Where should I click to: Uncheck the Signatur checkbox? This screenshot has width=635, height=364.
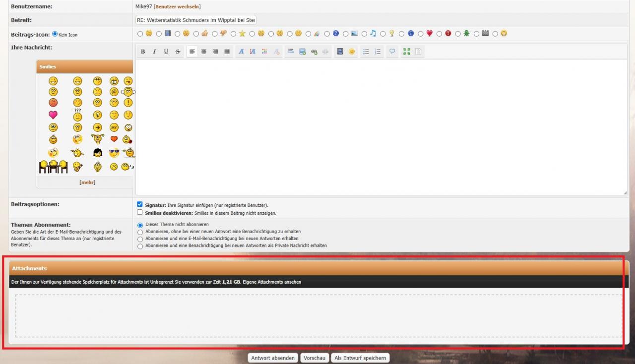click(x=140, y=204)
